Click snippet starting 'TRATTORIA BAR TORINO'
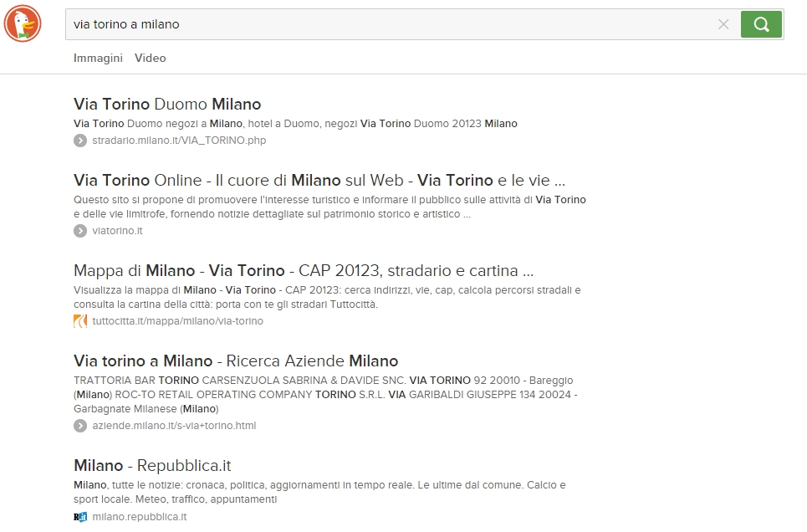This screenshot has height=532, width=807. pyautogui.click(x=326, y=395)
